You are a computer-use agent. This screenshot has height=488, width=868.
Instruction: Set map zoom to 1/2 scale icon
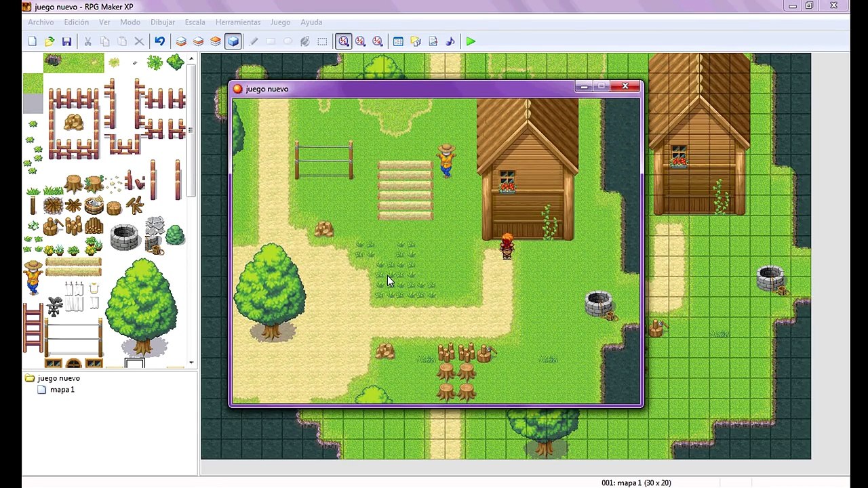pos(360,41)
